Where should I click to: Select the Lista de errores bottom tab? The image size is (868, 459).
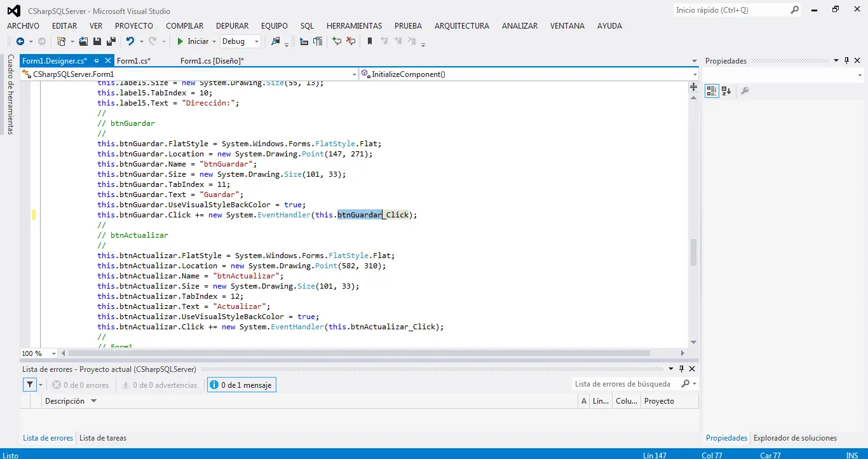tap(48, 438)
